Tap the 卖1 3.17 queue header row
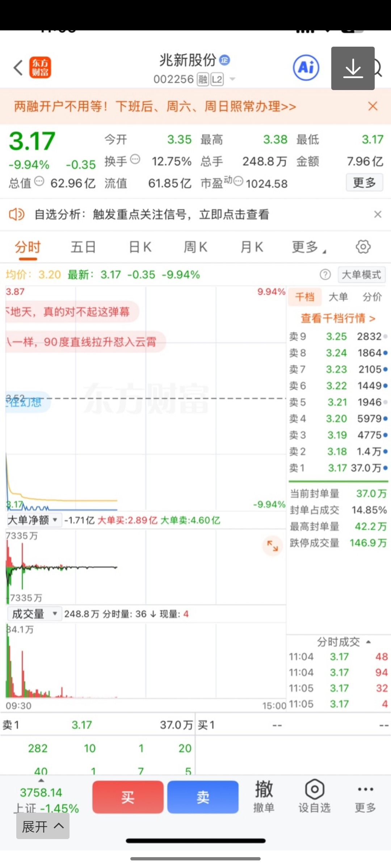The image size is (391, 868). (98, 725)
